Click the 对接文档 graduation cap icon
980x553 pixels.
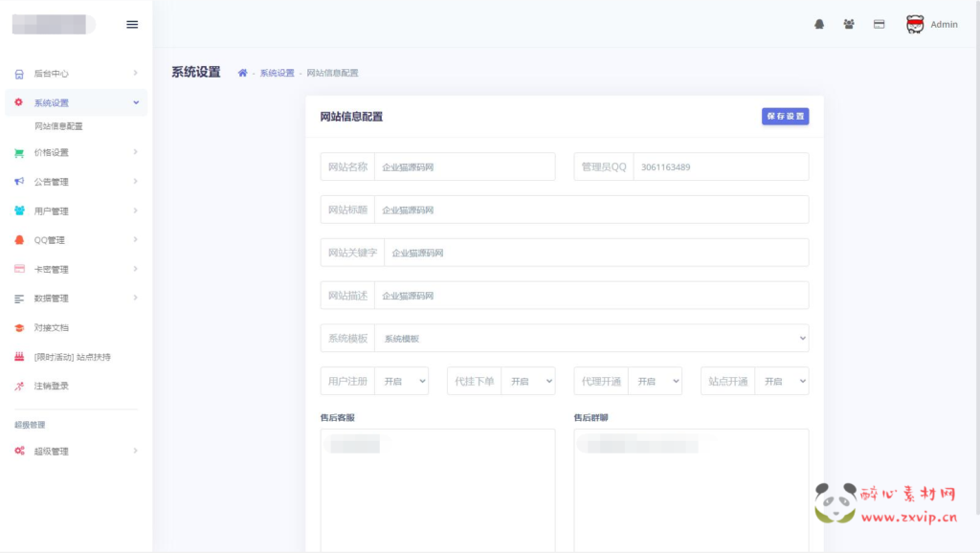pos(19,328)
